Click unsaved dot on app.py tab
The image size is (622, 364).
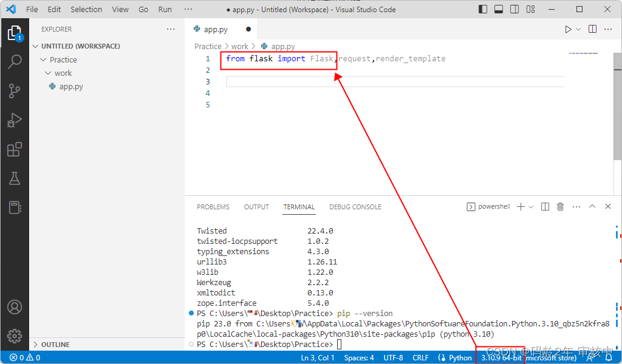[x=248, y=29]
